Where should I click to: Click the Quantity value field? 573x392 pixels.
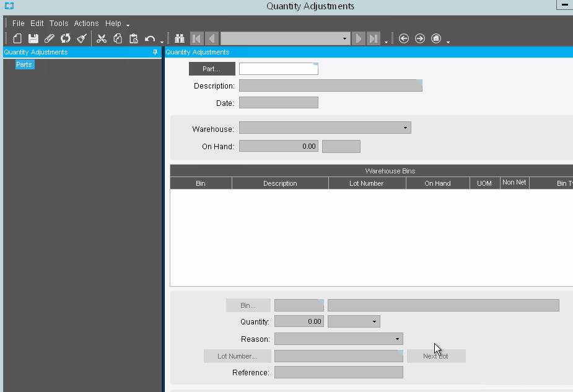click(x=299, y=321)
